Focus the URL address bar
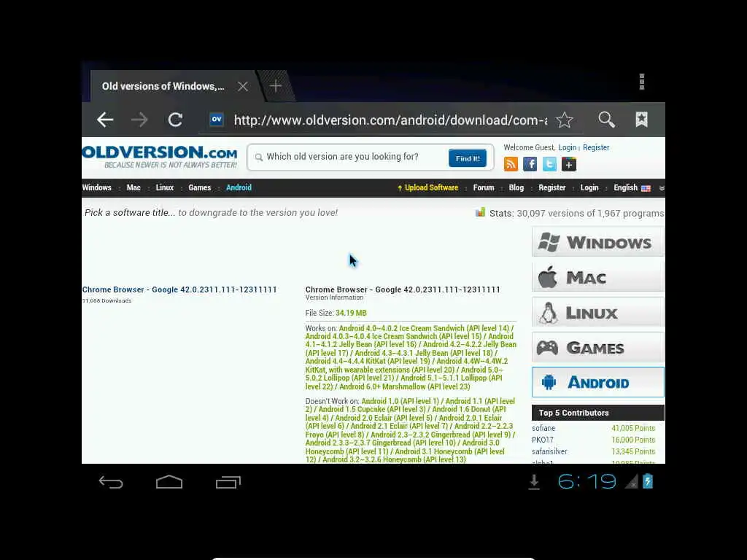The height and width of the screenshot is (560, 747). [391, 120]
